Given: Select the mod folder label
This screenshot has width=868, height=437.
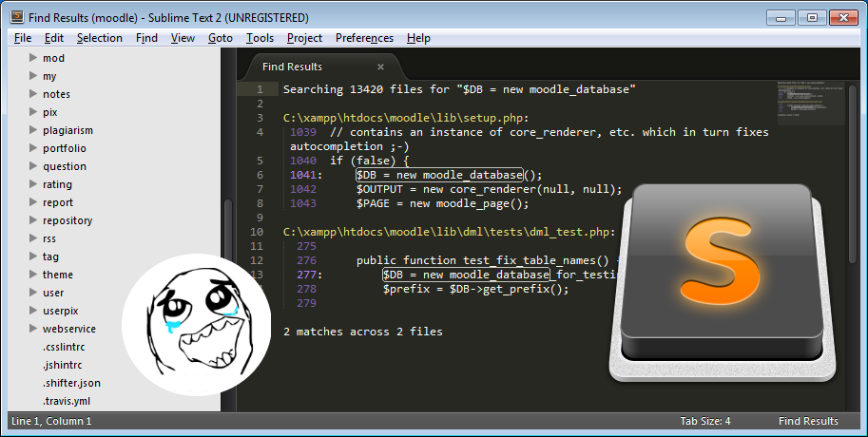Looking at the screenshot, I should point(53,58).
